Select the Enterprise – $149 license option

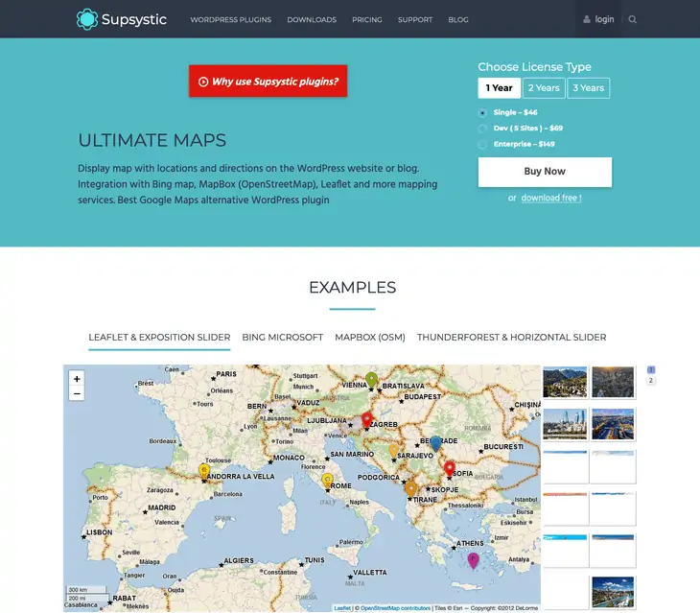click(x=482, y=144)
